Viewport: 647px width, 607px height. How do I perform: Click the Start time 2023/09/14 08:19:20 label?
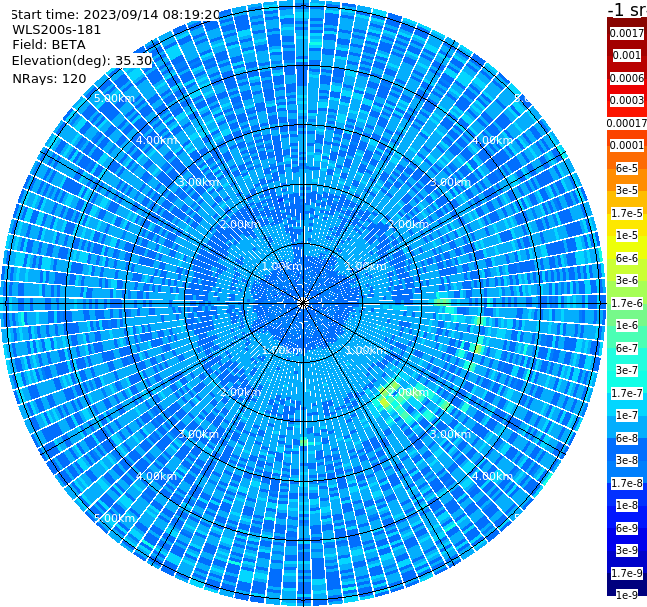[x=115, y=14]
